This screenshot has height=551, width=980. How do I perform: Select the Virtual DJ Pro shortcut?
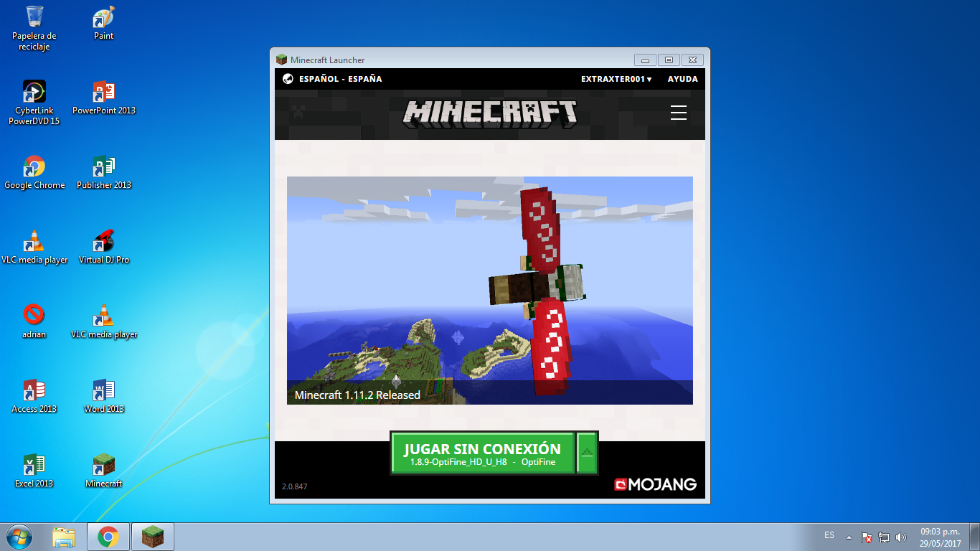coord(104,247)
